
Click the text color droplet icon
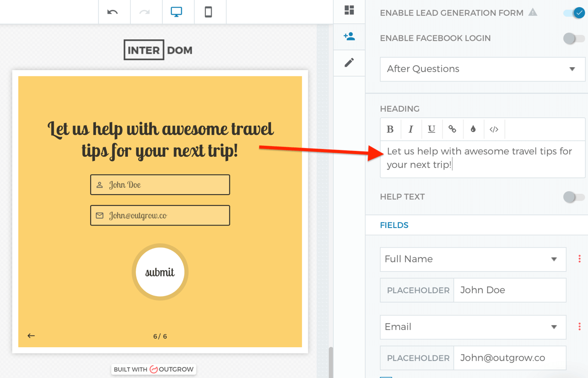[473, 129]
